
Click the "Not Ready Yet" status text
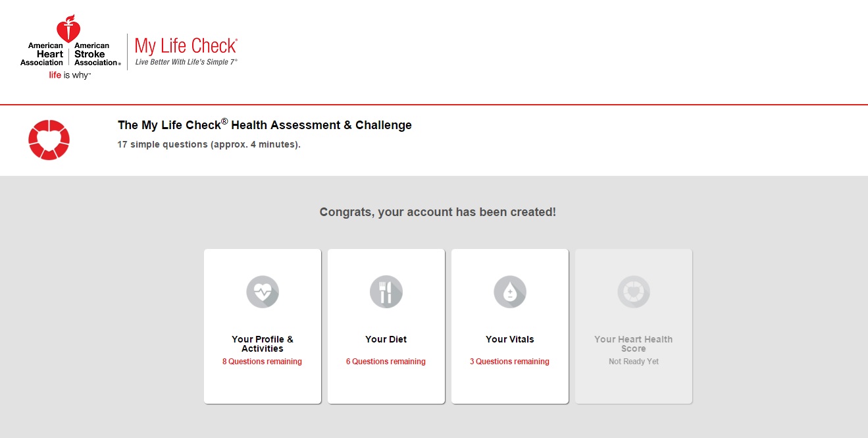(x=634, y=362)
